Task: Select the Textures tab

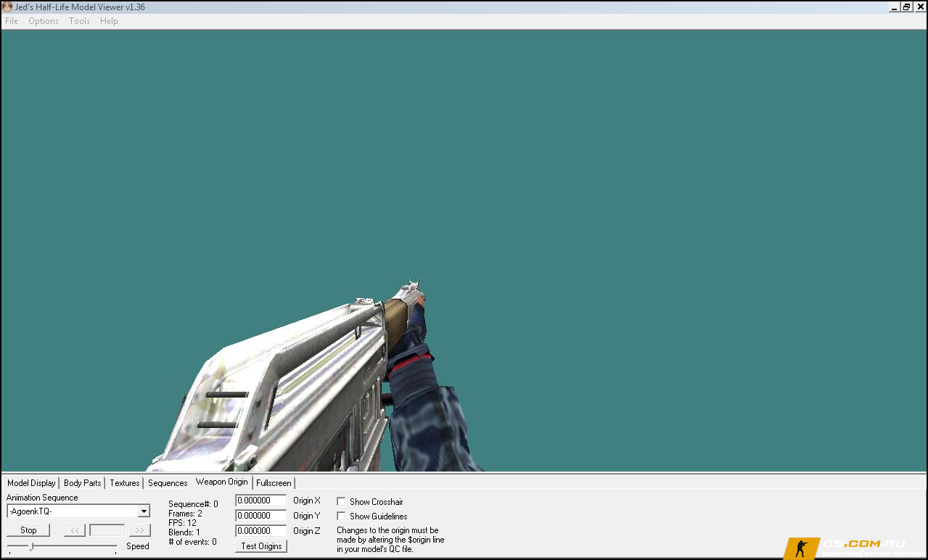Action: tap(125, 483)
